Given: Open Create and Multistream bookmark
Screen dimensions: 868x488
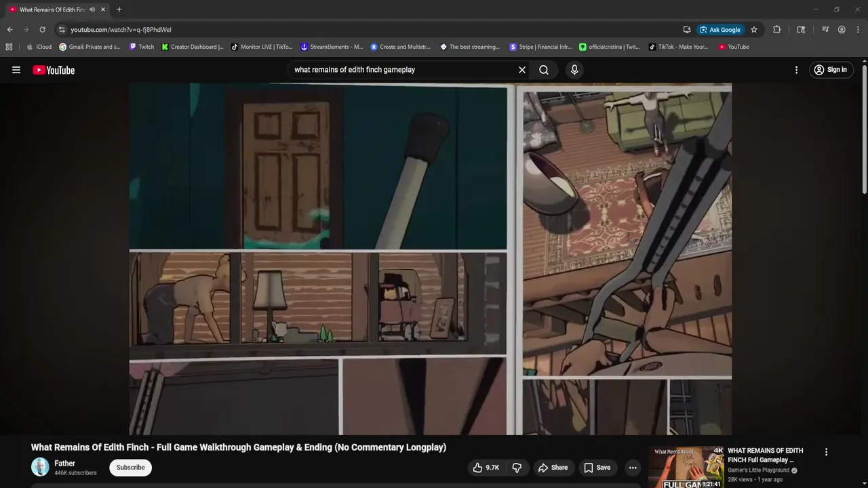Looking at the screenshot, I should (x=400, y=47).
